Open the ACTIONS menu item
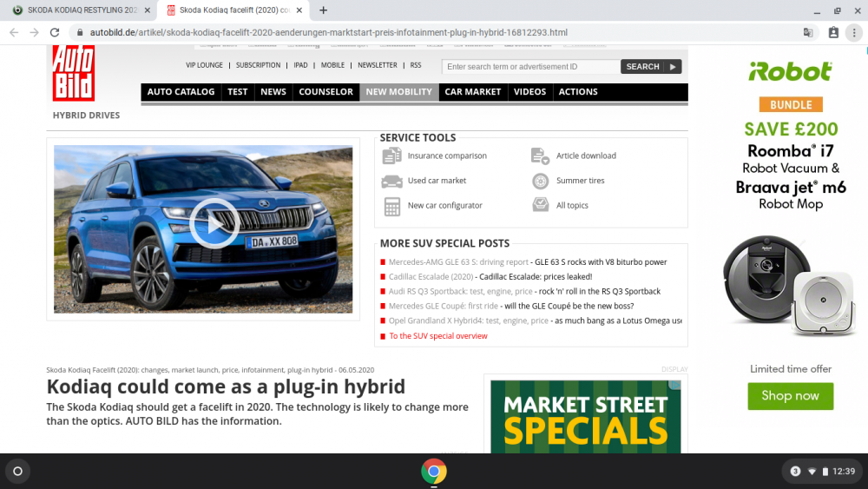868x489 pixels. click(x=578, y=92)
